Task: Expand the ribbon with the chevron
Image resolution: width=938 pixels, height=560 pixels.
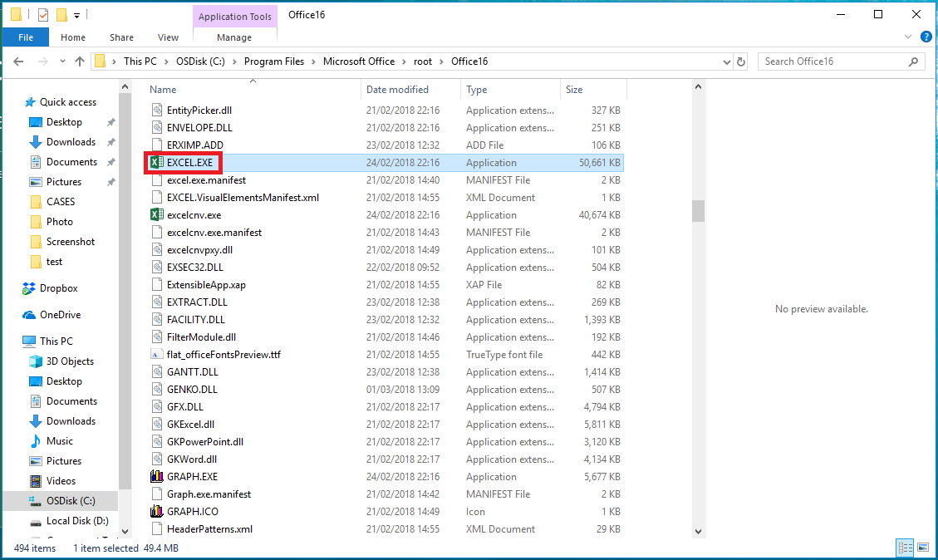Action: 908,37
